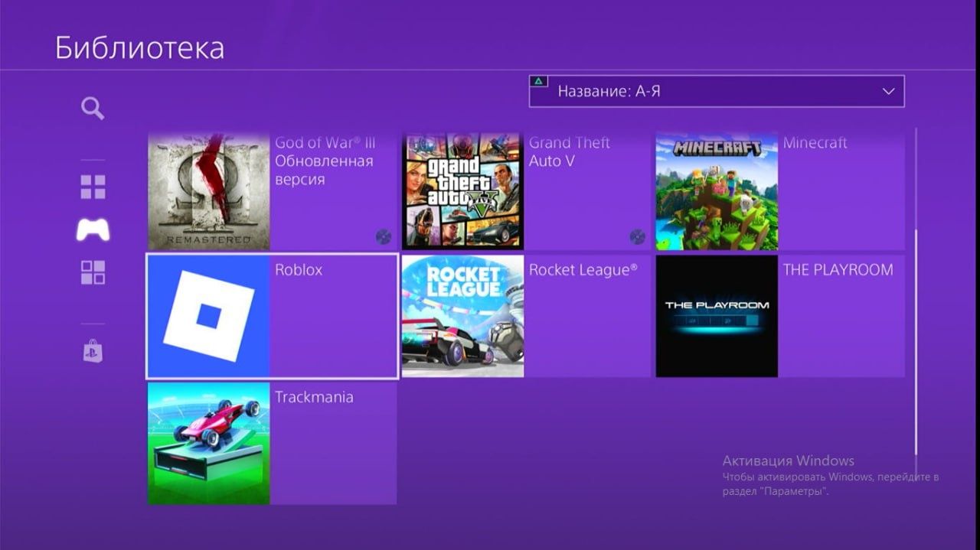Click the "THE PLAYROOM" title text
Image resolution: width=980 pixels, height=550 pixels.
click(838, 270)
